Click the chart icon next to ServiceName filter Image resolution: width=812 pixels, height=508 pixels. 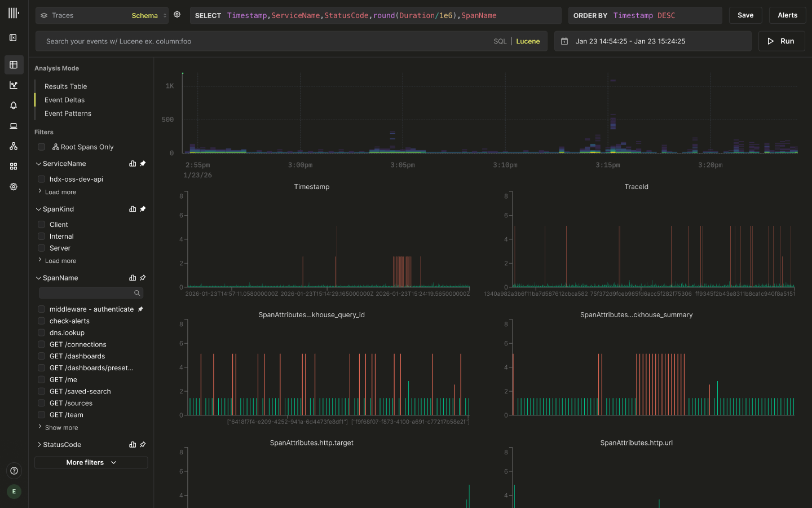click(x=132, y=164)
